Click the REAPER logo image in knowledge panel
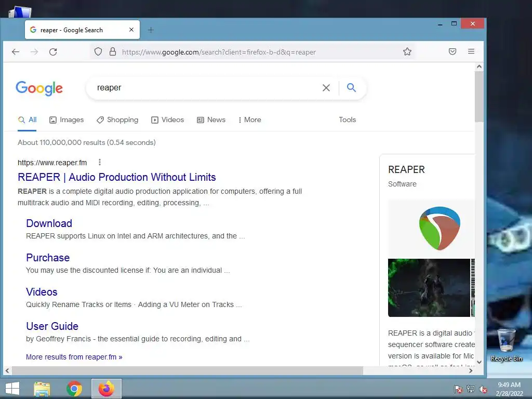532x399 pixels. tap(440, 229)
